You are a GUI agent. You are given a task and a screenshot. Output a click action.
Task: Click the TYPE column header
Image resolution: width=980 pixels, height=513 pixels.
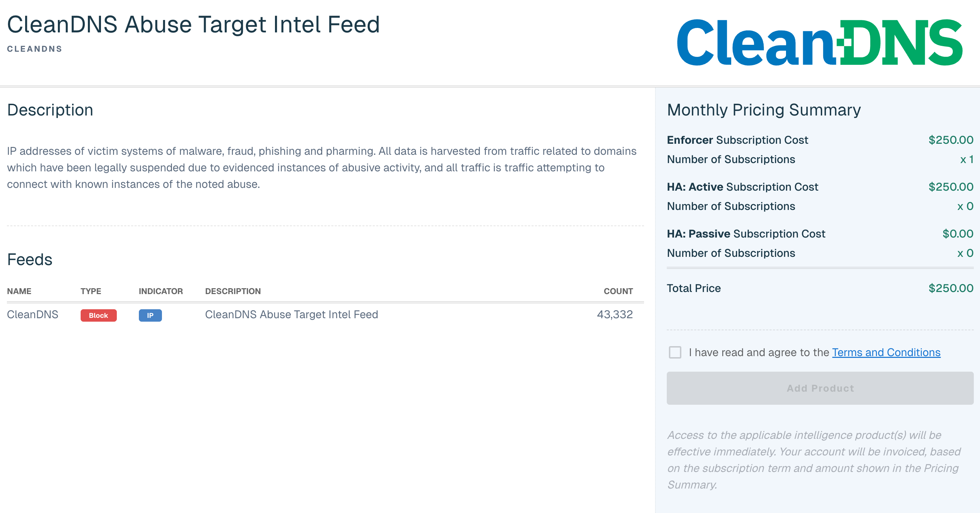click(91, 291)
